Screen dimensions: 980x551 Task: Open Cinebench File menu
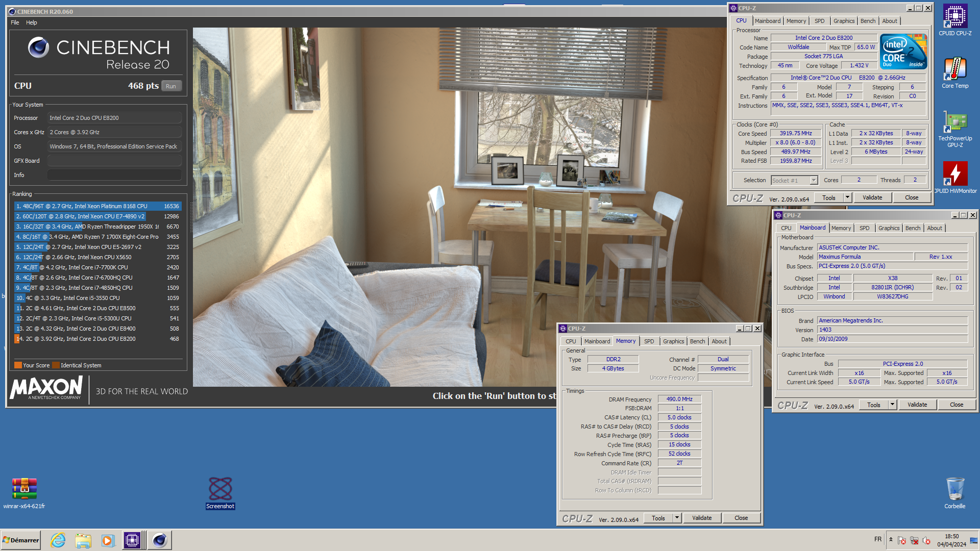point(15,22)
